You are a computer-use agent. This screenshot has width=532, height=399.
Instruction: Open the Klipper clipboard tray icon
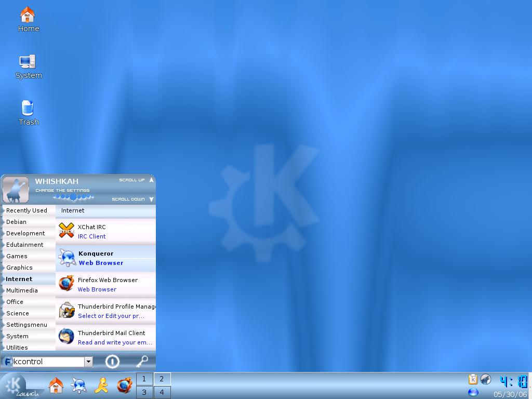tap(473, 379)
